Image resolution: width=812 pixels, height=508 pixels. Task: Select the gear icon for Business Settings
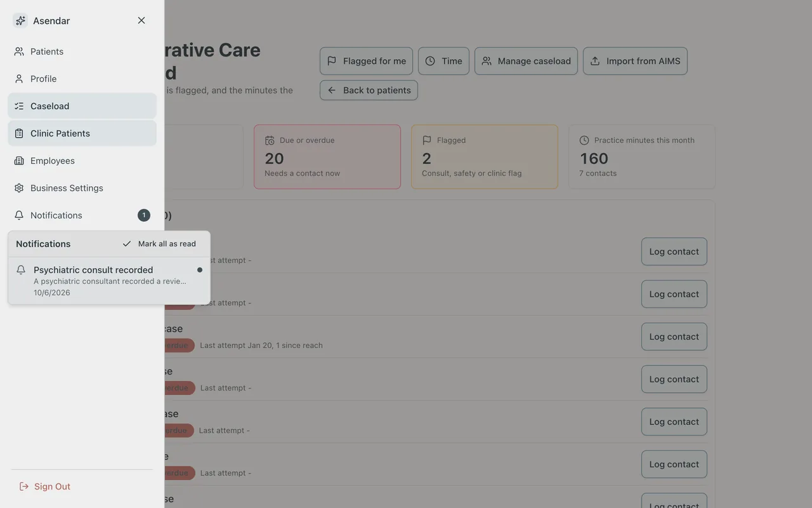[x=19, y=188]
